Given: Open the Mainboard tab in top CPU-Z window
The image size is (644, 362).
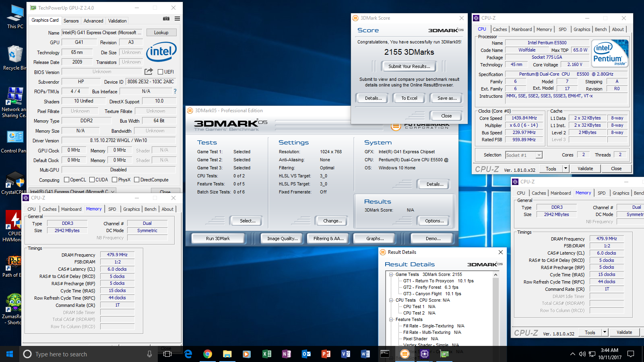Looking at the screenshot, I should 522,29.
